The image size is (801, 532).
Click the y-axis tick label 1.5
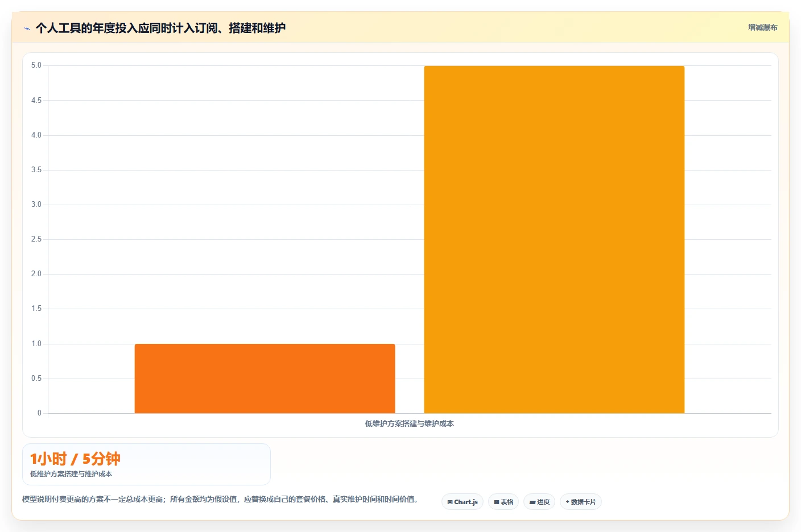[36, 309]
